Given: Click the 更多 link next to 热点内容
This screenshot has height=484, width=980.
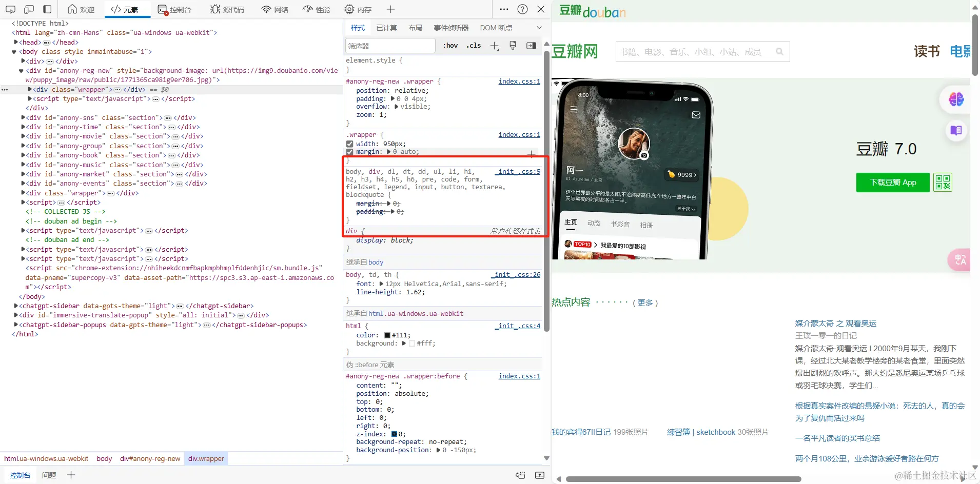Looking at the screenshot, I should 645,302.
